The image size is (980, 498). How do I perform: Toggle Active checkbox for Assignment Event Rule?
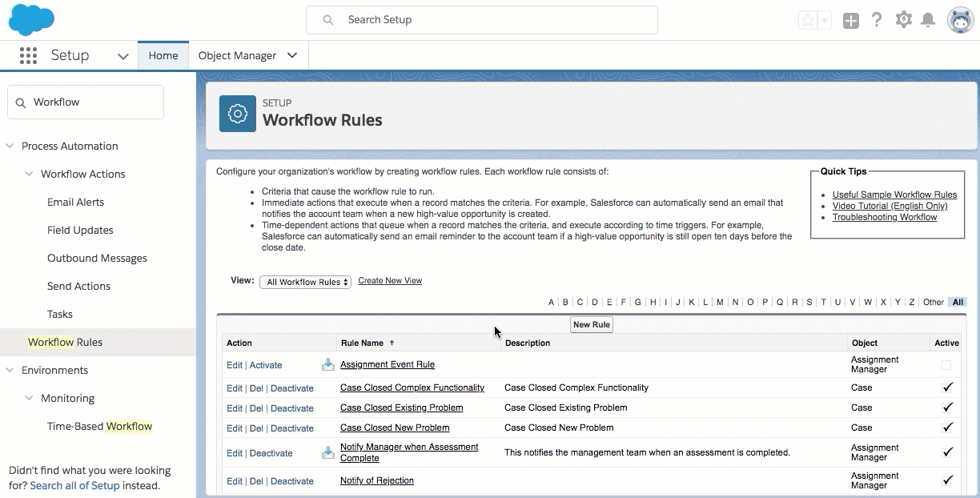tap(946, 365)
